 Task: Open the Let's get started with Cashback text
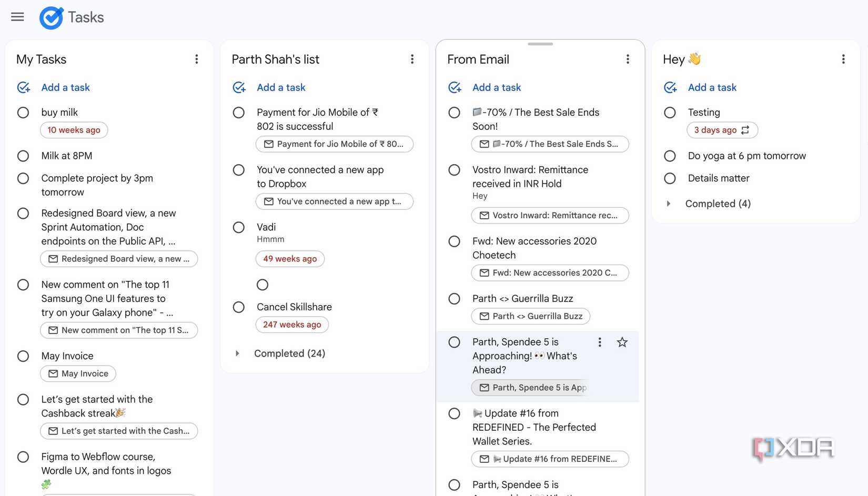pos(97,407)
